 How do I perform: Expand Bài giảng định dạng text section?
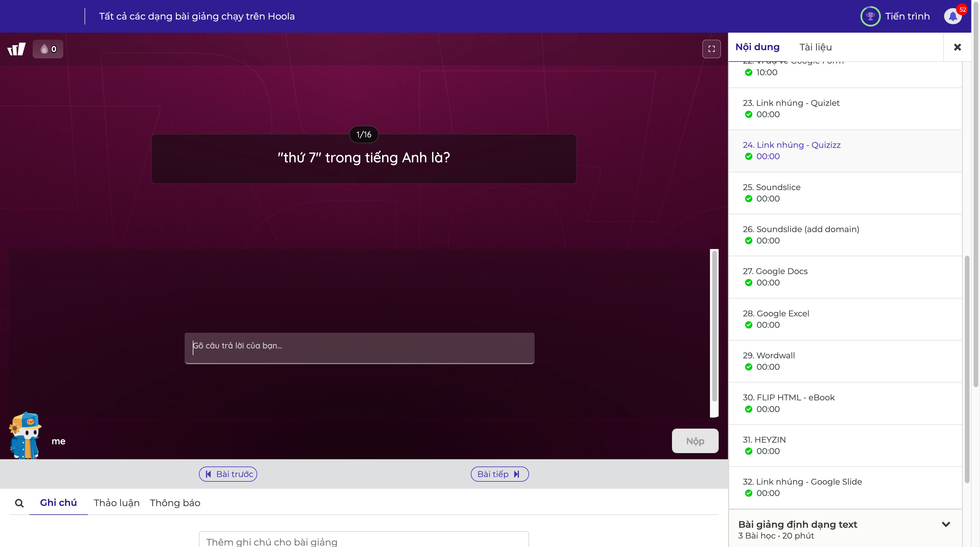pyautogui.click(x=946, y=525)
